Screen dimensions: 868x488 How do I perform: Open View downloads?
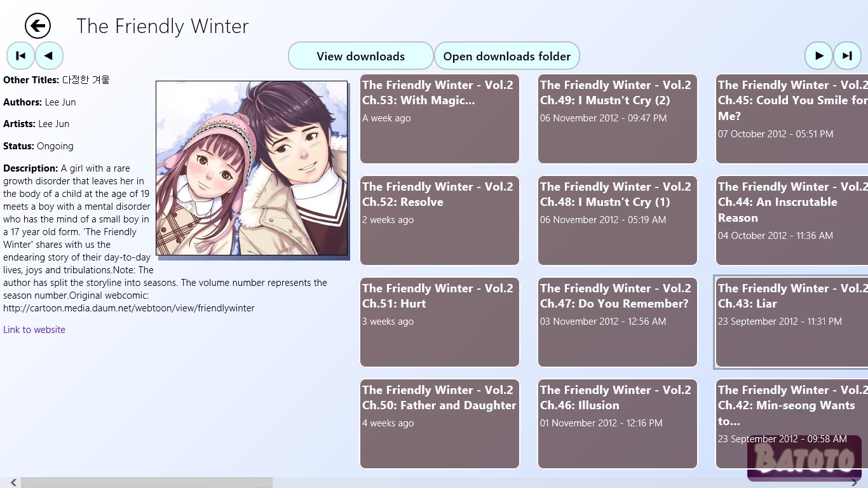pos(361,56)
